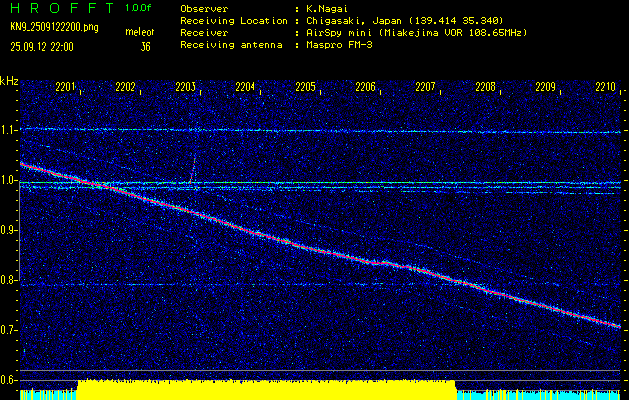Select the version label 1.0.0f
Viewport: 629px width, 400px height.
(138, 8)
